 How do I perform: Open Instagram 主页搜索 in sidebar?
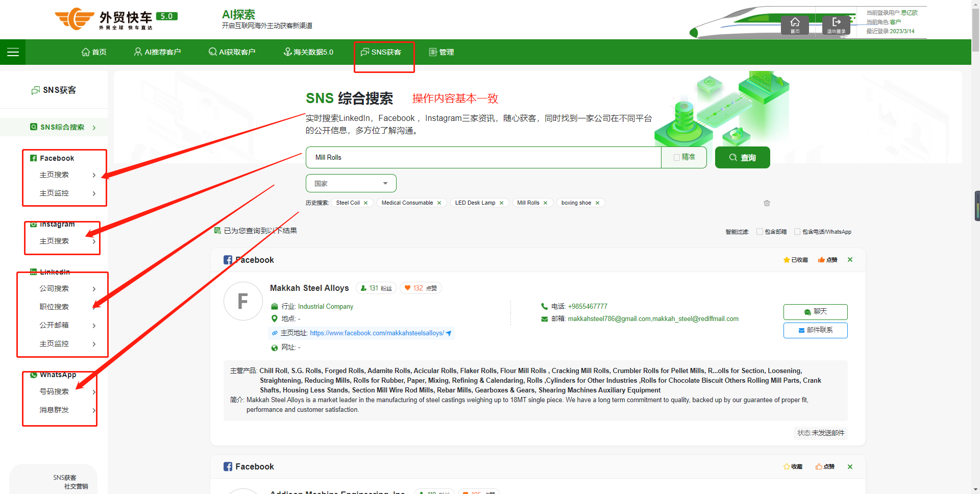pos(54,241)
